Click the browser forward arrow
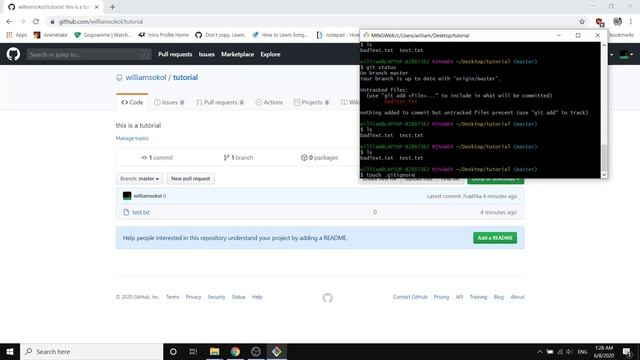Viewport: 640px width, 360px height. click(22, 22)
